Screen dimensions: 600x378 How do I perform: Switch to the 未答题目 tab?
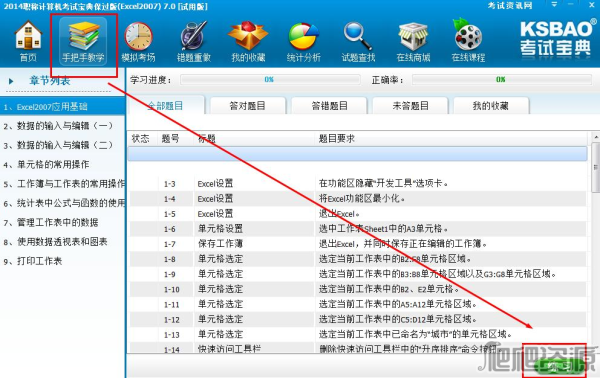pyautogui.click(x=411, y=106)
